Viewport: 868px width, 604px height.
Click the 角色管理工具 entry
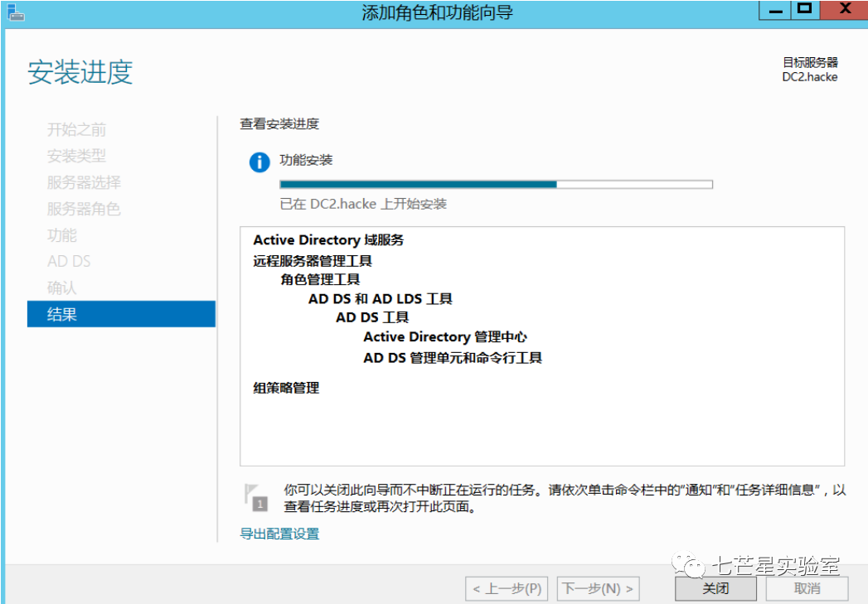pos(321,279)
